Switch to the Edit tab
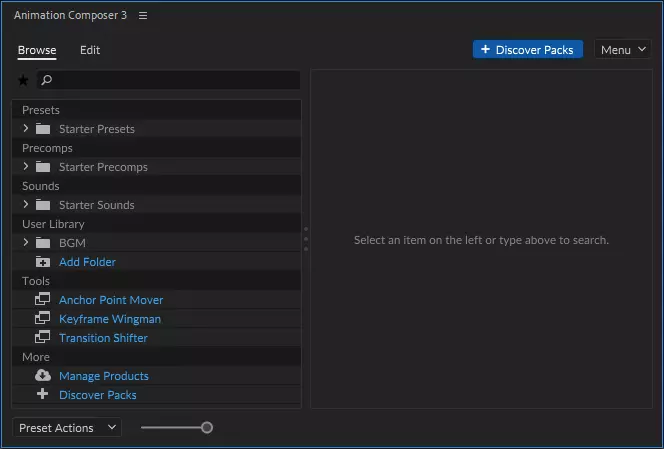The image size is (664, 449). (90, 50)
